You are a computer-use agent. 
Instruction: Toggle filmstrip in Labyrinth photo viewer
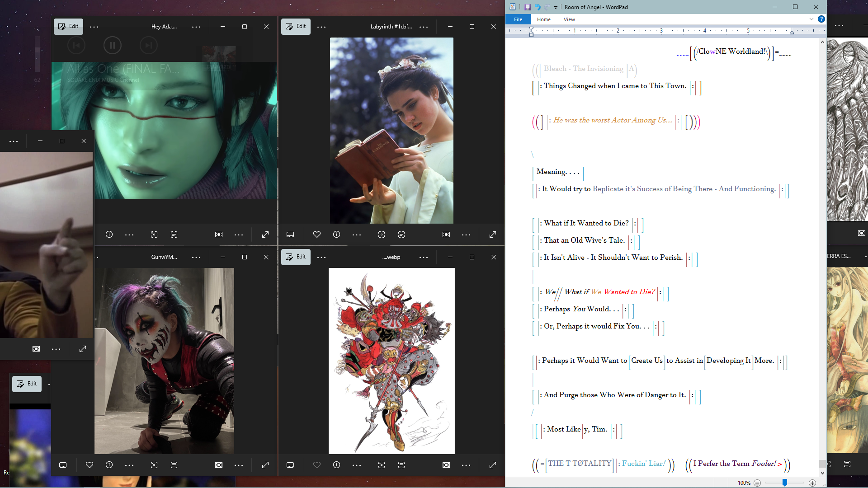click(290, 235)
